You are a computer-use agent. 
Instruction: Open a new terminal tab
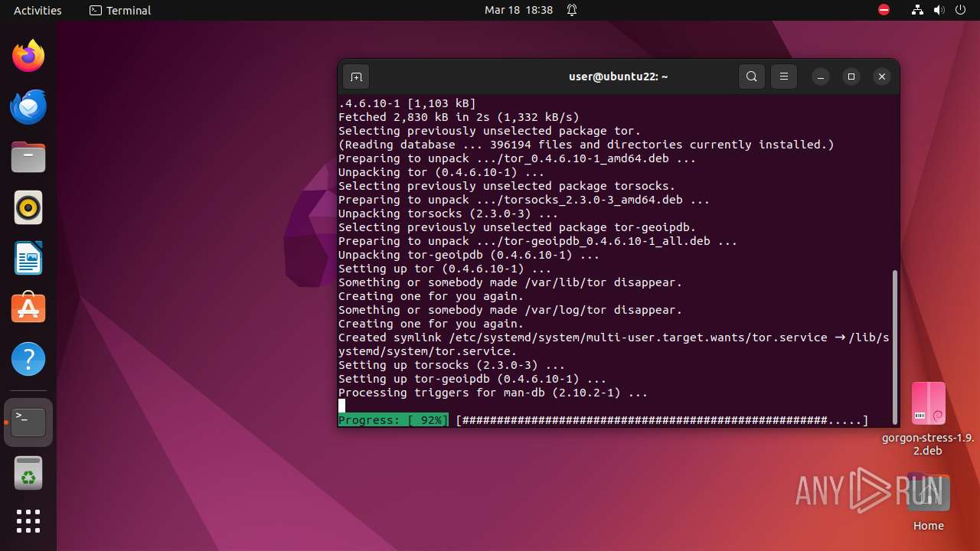point(356,77)
